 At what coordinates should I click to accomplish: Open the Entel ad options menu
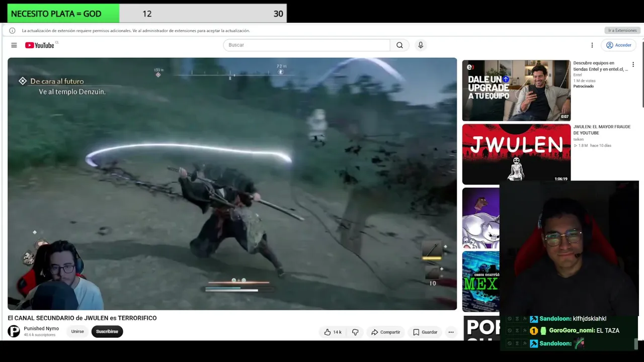pyautogui.click(x=633, y=65)
